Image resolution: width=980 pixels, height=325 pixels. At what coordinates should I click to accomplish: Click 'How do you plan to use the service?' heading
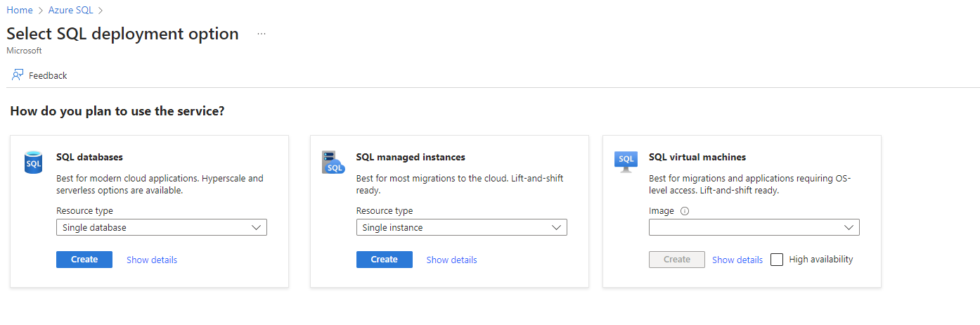117,111
